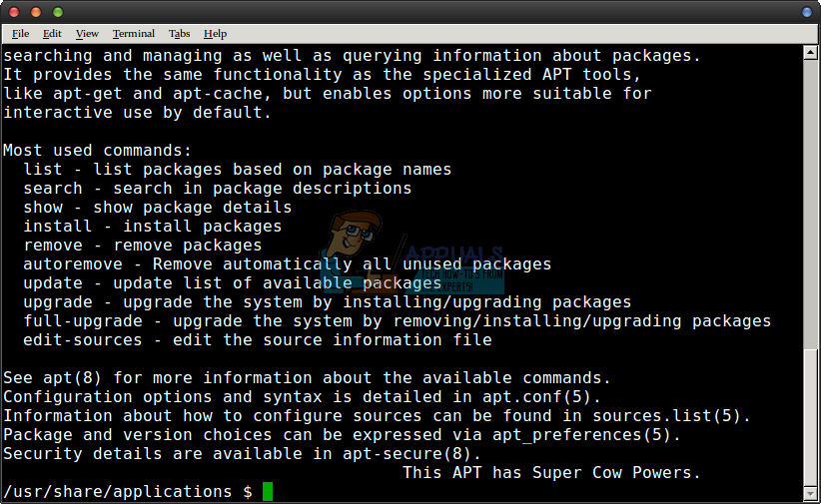Open the Help menu
The image size is (821, 504).
pyautogui.click(x=215, y=34)
